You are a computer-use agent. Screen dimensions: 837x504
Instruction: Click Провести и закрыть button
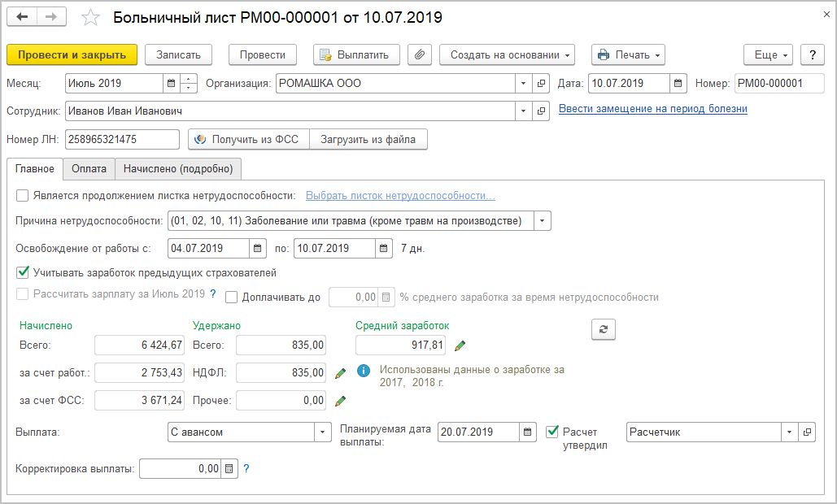(x=72, y=55)
